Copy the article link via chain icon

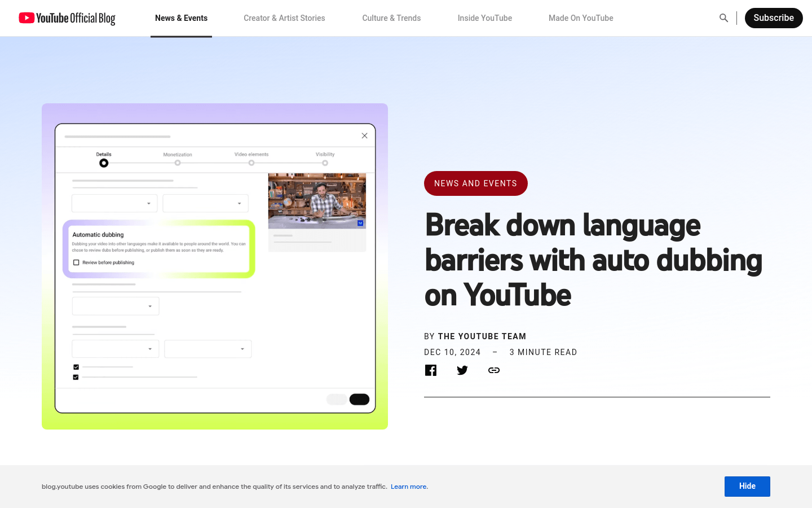click(494, 370)
